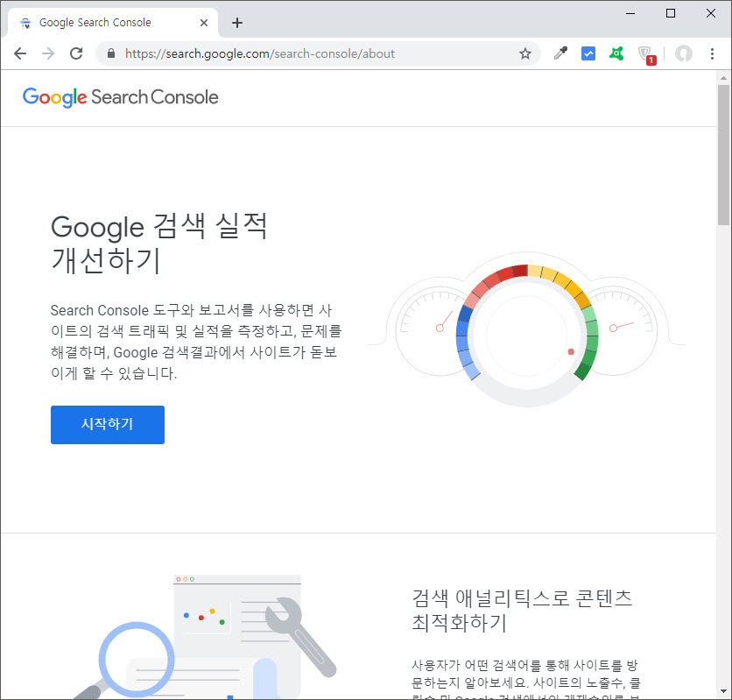Open a new tab with plus button
The height and width of the screenshot is (700, 732).
pos(236,23)
